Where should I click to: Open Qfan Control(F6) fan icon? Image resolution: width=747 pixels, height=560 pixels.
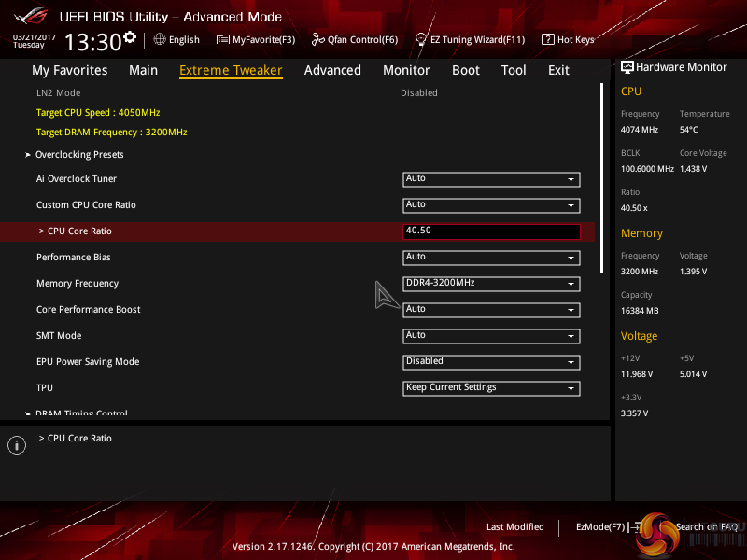(318, 39)
